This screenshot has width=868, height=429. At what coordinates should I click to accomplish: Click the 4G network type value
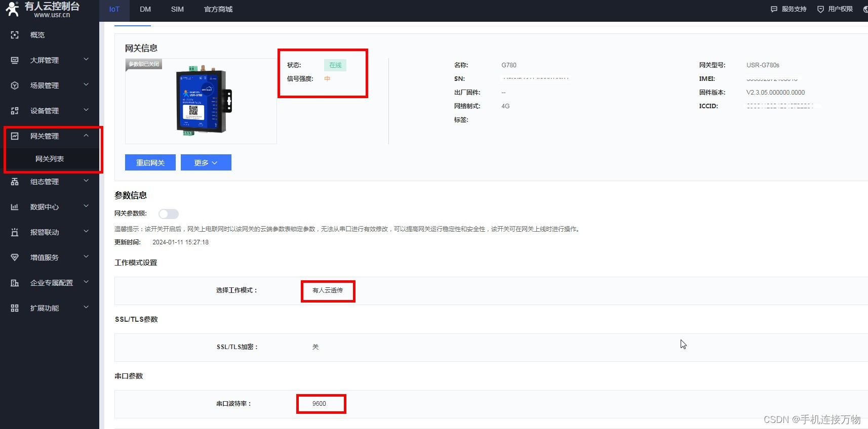505,106
